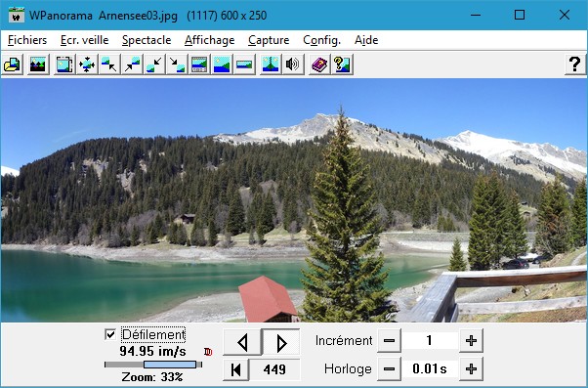The image size is (588, 388).
Task: Decrease Horloge with minus button
Action: [389, 368]
